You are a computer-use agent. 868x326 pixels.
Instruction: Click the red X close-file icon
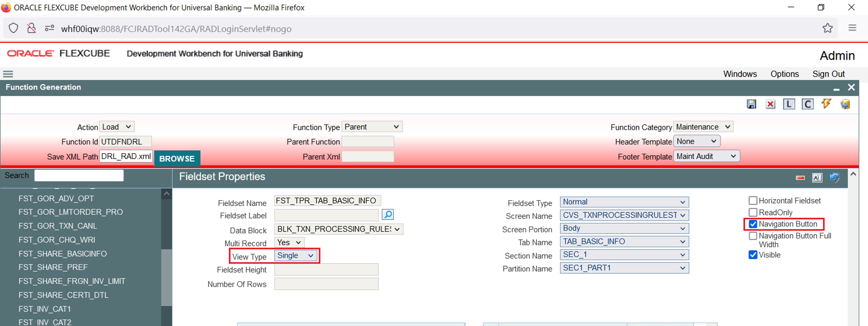pos(770,104)
